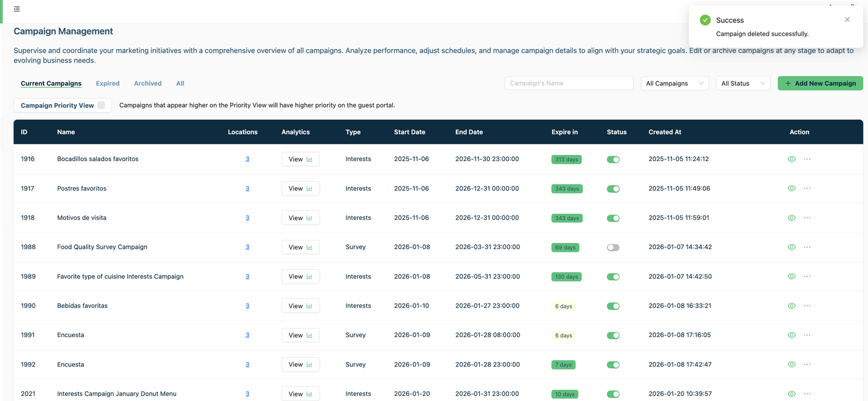The image size is (868, 401).
Task: Click eye icon for Food Quality Survey Campaign
Action: (791, 247)
